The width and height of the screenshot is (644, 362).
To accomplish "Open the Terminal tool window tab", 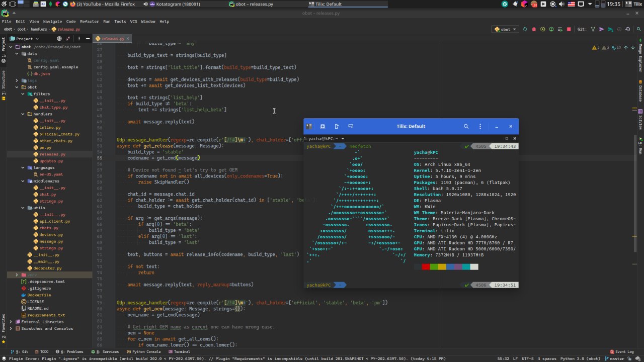I will point(180,352).
